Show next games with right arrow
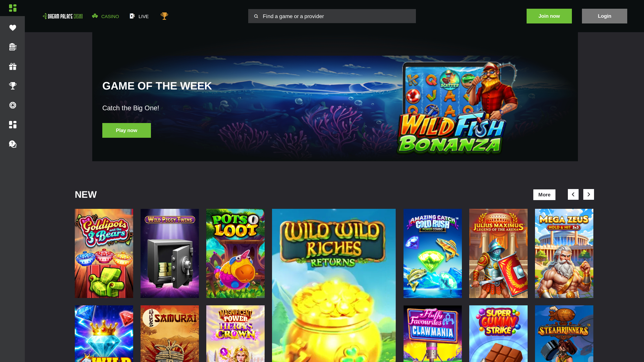 click(589, 194)
